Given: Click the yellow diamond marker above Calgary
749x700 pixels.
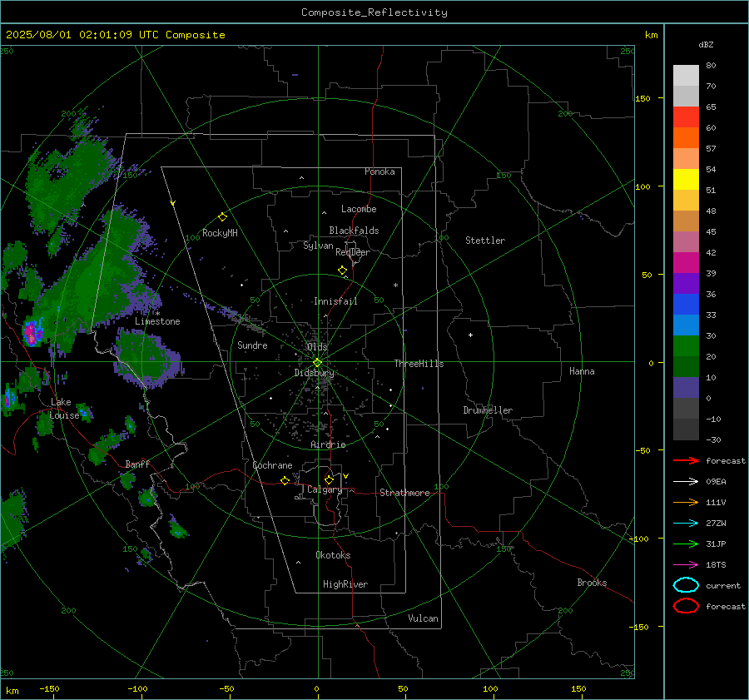Looking at the screenshot, I should point(329,479).
